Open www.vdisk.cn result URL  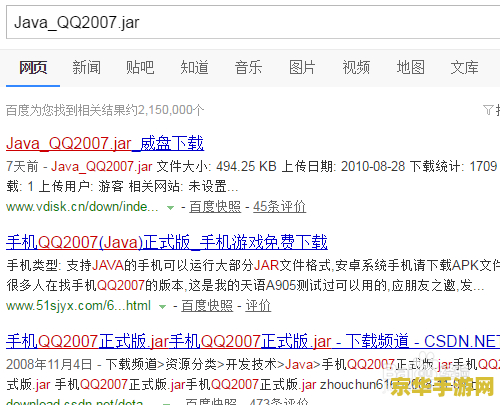click(x=82, y=207)
